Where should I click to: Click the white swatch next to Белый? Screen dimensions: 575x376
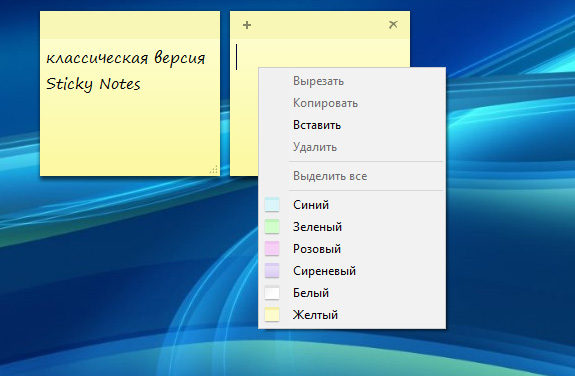click(x=272, y=293)
